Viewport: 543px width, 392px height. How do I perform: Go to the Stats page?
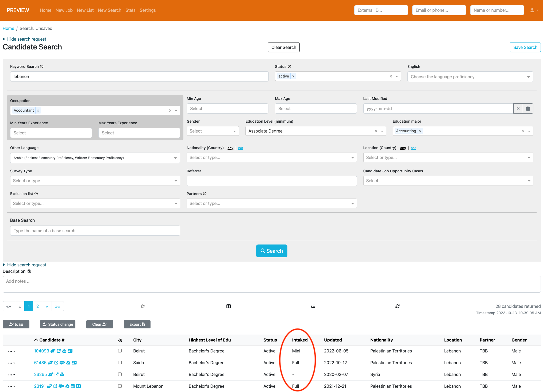(130, 10)
